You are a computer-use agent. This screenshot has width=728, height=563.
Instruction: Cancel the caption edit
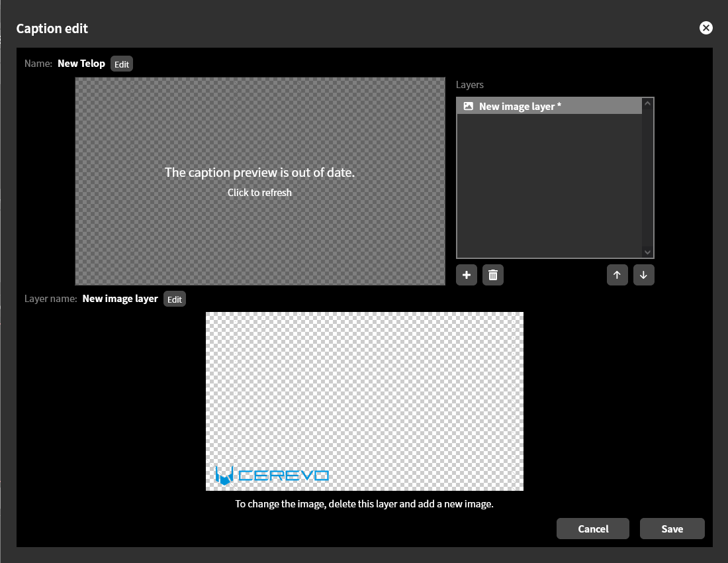click(x=593, y=529)
